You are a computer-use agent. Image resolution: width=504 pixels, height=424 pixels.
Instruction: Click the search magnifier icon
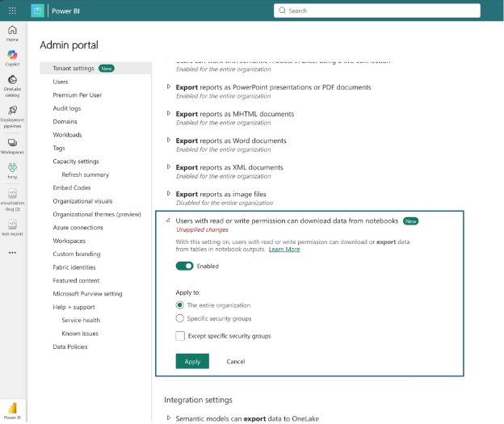pyautogui.click(x=282, y=10)
